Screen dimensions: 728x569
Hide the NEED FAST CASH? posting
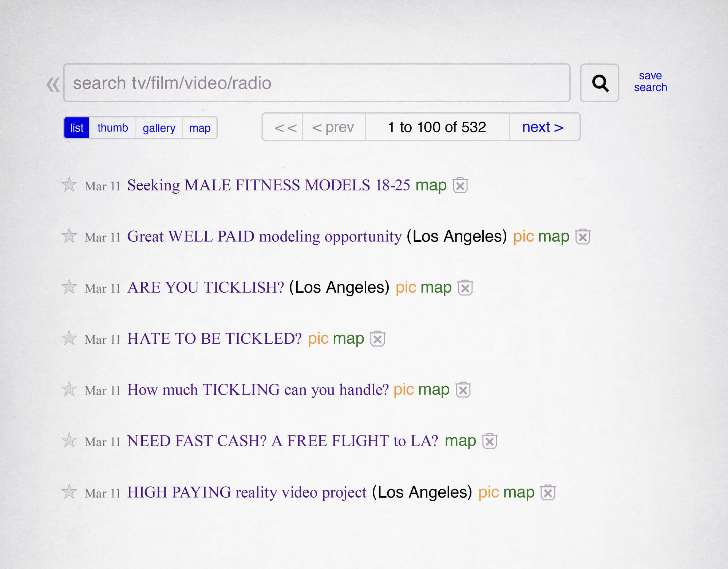tap(490, 442)
